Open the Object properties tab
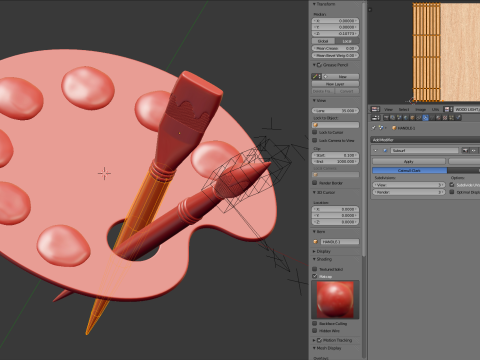This screenshot has width=480, height=360. pos(412,118)
